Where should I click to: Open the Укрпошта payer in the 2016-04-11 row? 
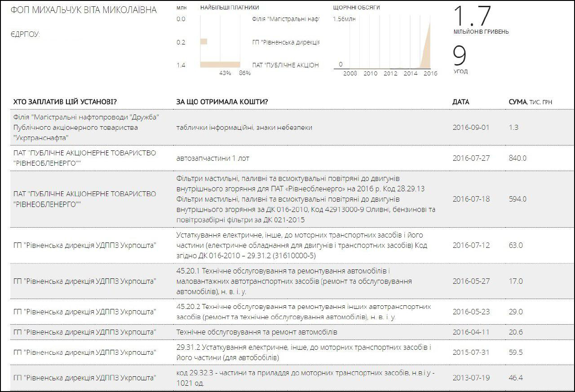[x=85, y=332]
